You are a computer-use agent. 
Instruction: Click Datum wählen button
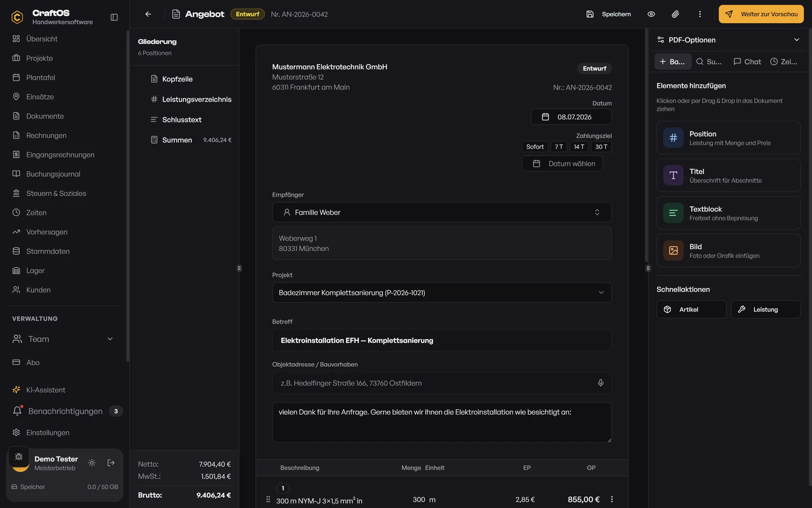pyautogui.click(x=562, y=164)
